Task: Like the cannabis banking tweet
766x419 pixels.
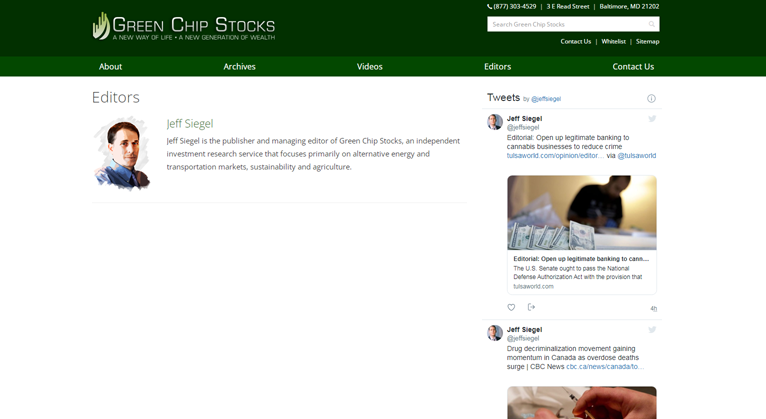Action: tap(511, 307)
